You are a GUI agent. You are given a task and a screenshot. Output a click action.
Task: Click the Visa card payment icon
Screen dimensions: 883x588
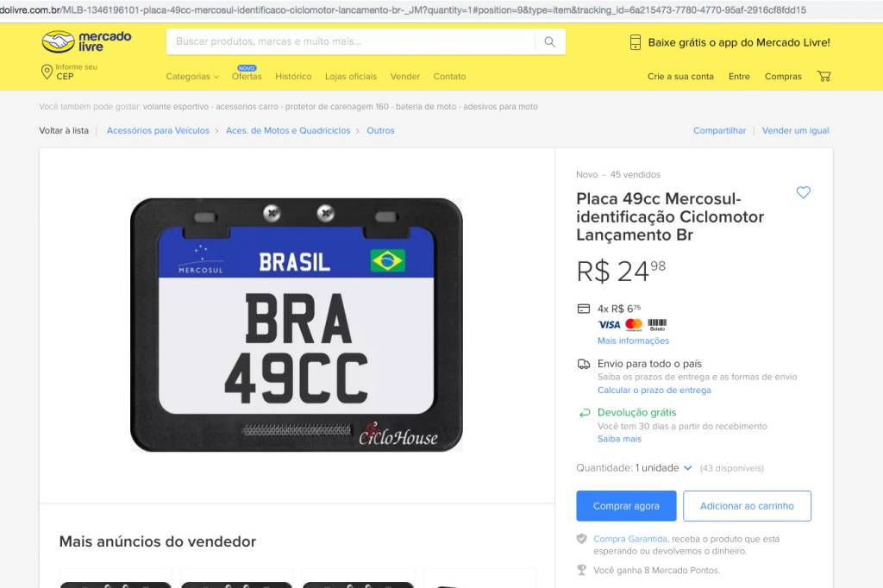609,324
